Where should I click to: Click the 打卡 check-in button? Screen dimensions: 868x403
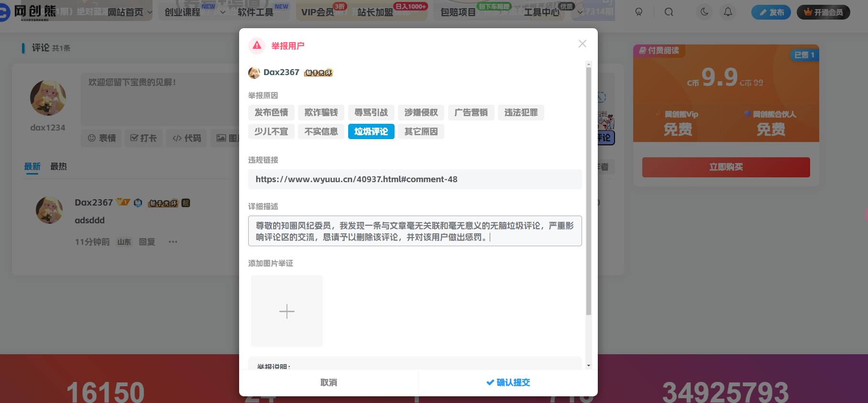click(143, 138)
